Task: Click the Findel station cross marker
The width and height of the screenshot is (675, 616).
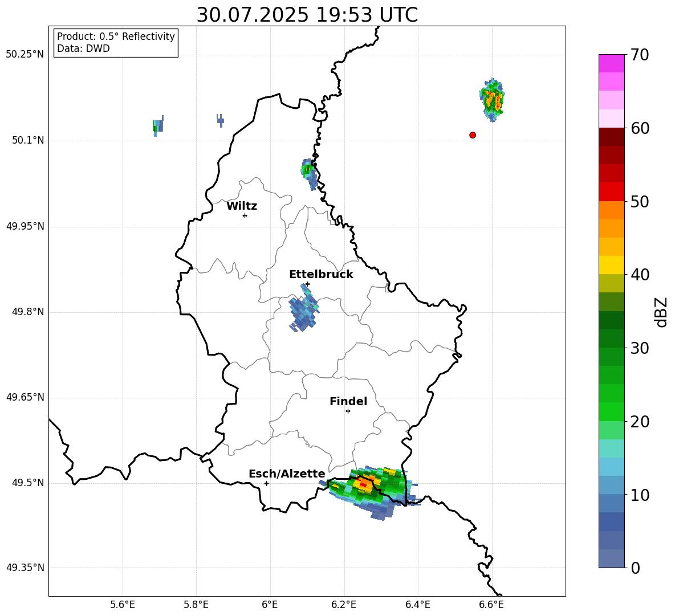Action: [x=348, y=411]
